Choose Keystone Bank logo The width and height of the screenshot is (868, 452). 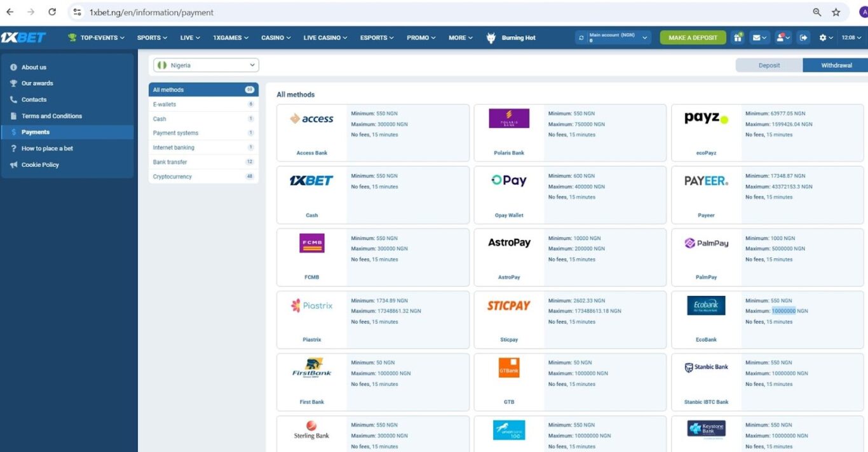pyautogui.click(x=706, y=429)
